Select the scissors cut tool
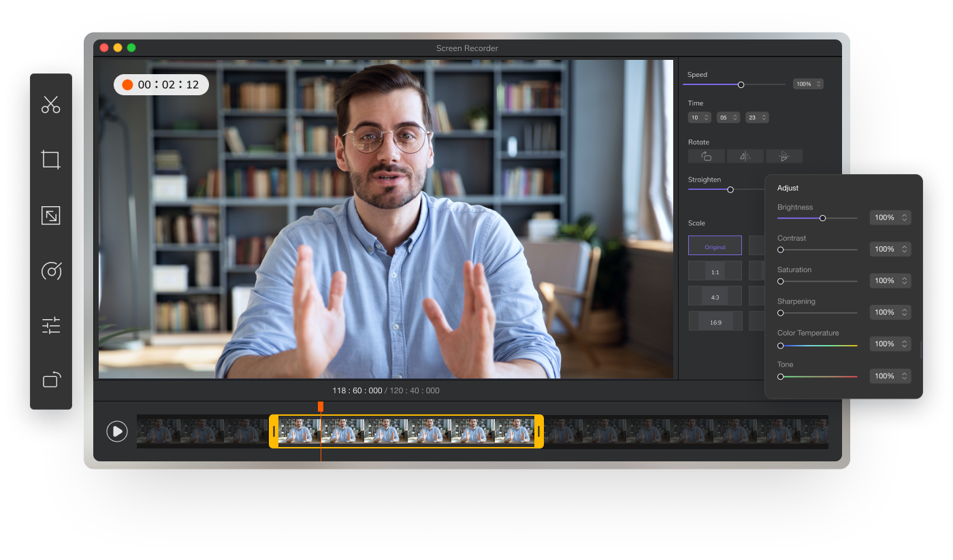953x560 pixels. (x=51, y=104)
